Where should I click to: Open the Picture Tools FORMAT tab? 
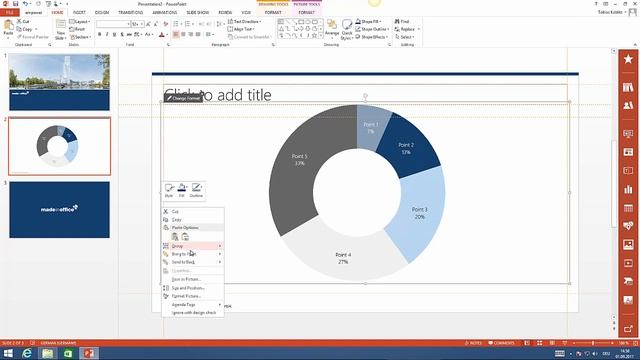click(x=307, y=13)
